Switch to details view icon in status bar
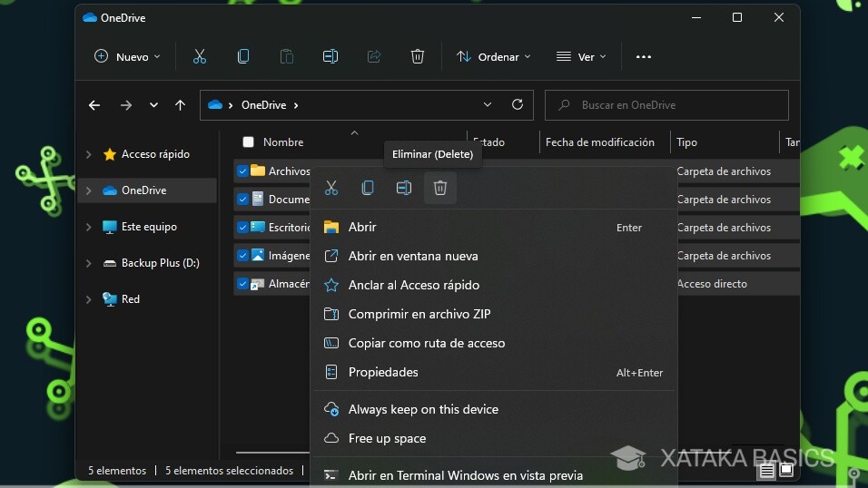The width and height of the screenshot is (868, 488). click(x=766, y=471)
